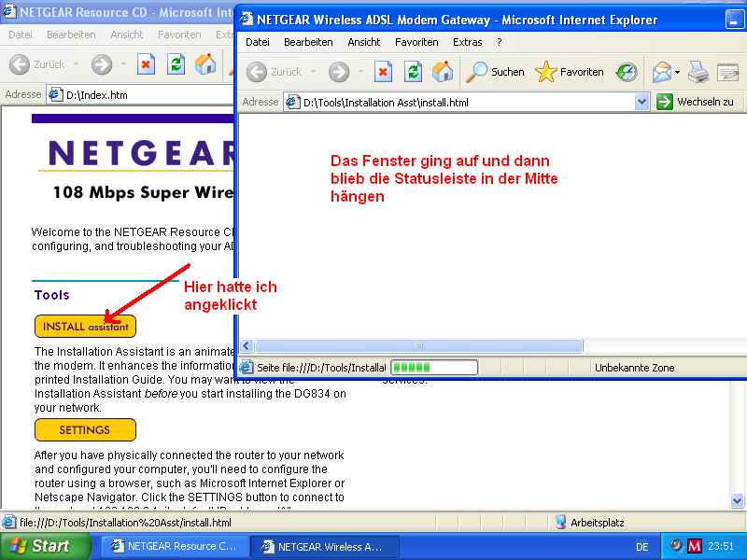This screenshot has width=747, height=560.
Task: Click INSTALL assistant button
Action: [85, 327]
